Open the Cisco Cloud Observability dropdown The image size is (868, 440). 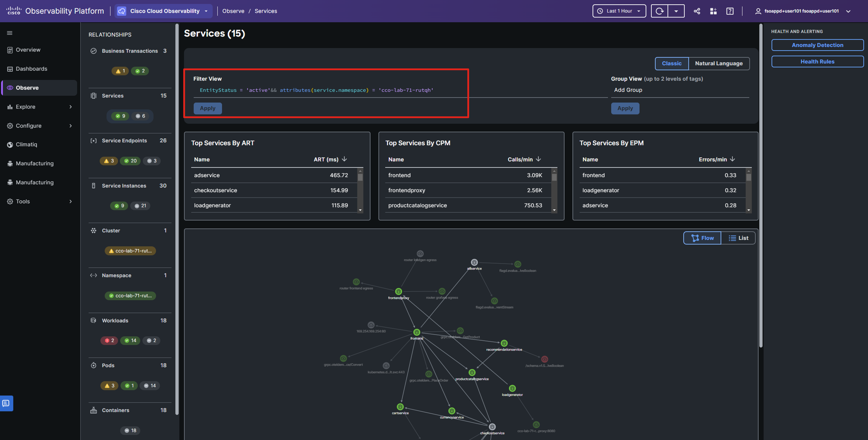164,11
